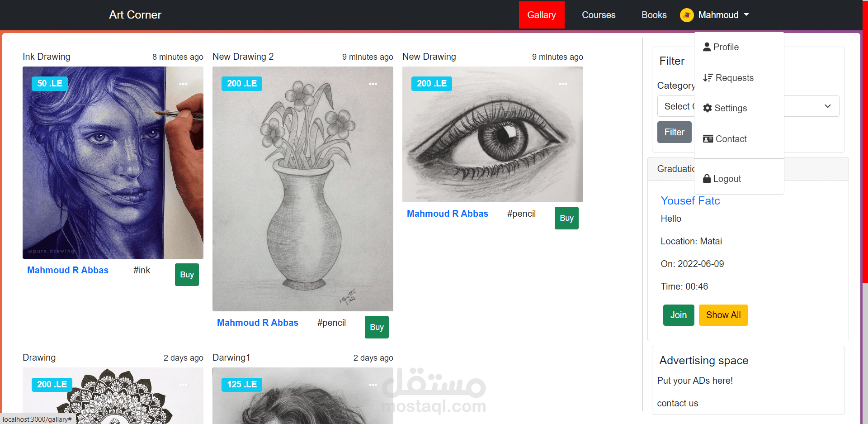Viewport: 868px width, 424px height.
Task: Open the Gallary tab
Action: (x=542, y=15)
